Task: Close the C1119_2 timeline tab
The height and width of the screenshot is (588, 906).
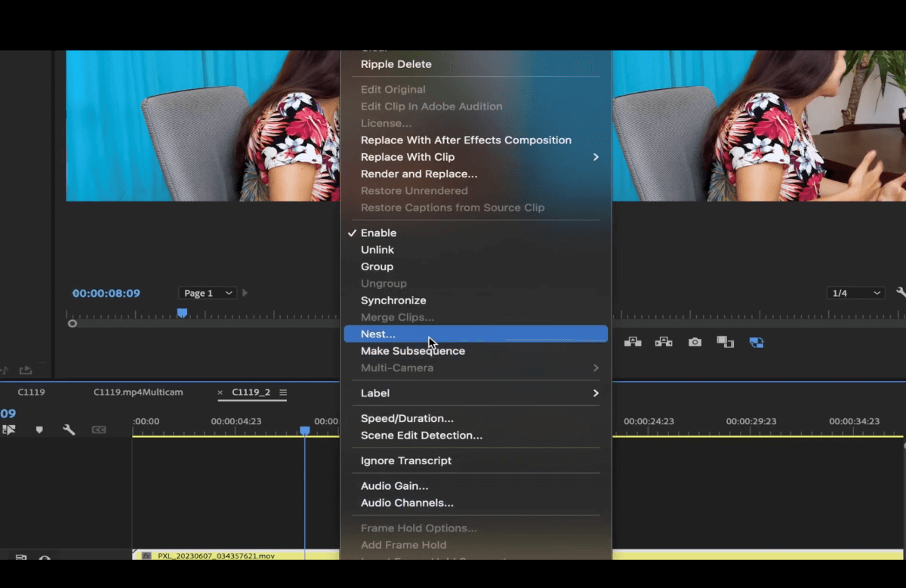Action: pyautogui.click(x=220, y=393)
